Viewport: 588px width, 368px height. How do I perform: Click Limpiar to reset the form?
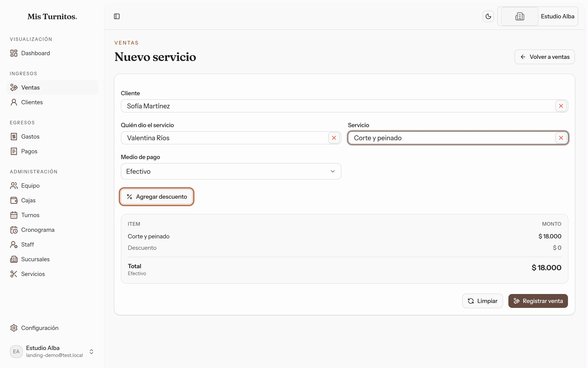482,301
